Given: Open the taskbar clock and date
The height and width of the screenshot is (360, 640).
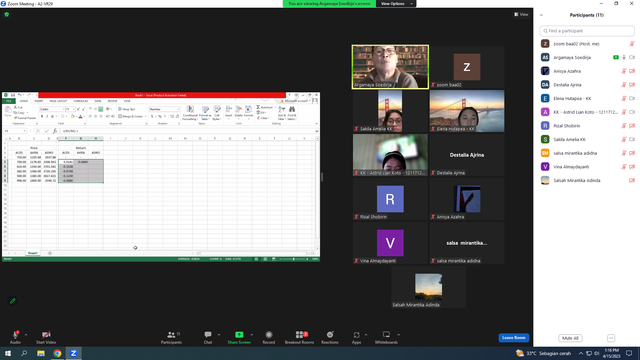Looking at the screenshot, I should click(612, 353).
